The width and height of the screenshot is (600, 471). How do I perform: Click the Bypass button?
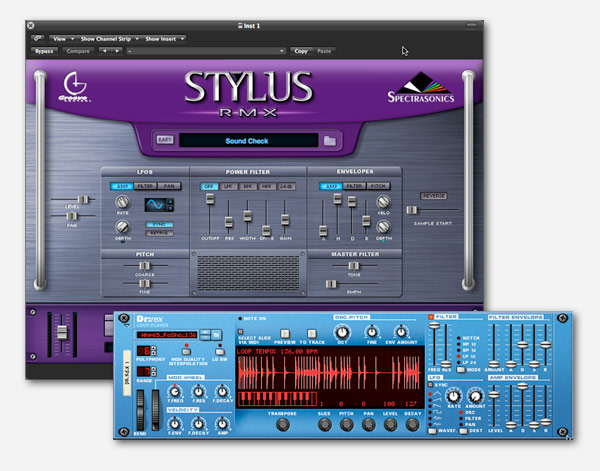(44, 51)
